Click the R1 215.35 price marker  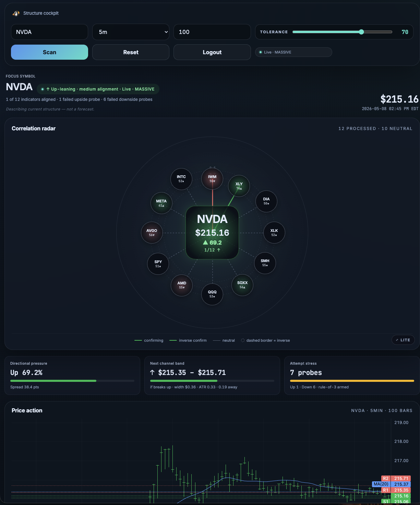[x=396, y=490]
